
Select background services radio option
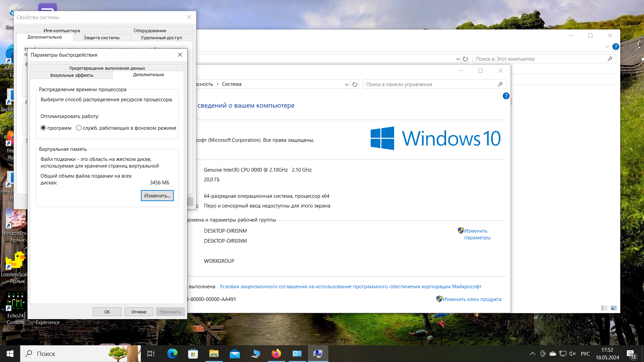tap(79, 128)
